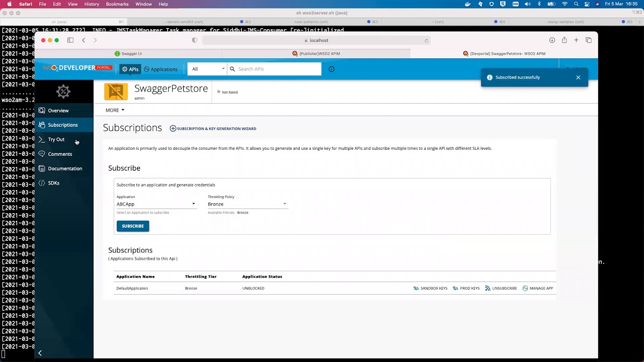The width and height of the screenshot is (644, 362).
Task: Click the info icon in the success notification
Action: tap(490, 77)
